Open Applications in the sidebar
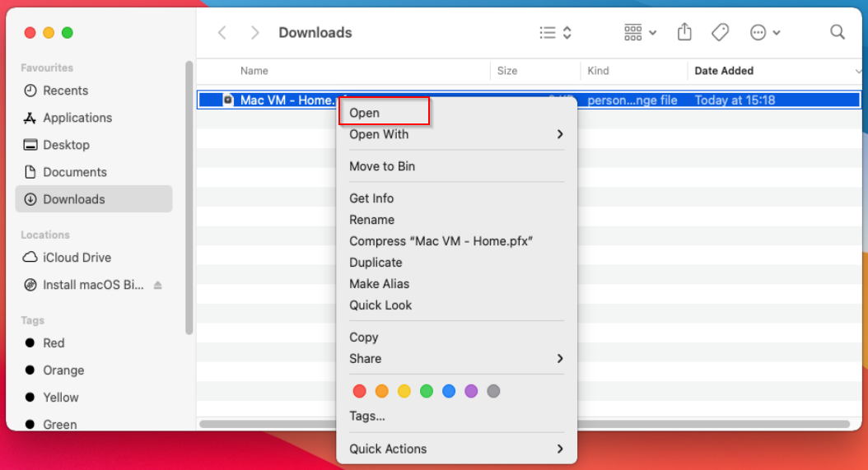The width and height of the screenshot is (868, 470). [x=77, y=118]
